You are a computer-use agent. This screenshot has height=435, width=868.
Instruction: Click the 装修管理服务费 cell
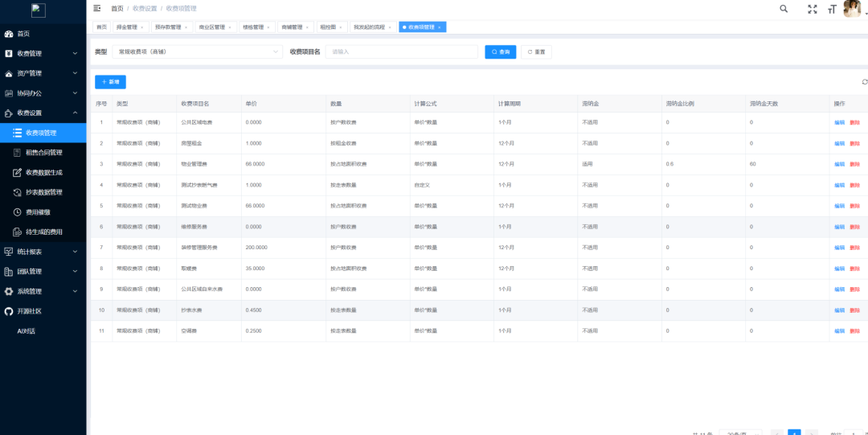point(199,248)
